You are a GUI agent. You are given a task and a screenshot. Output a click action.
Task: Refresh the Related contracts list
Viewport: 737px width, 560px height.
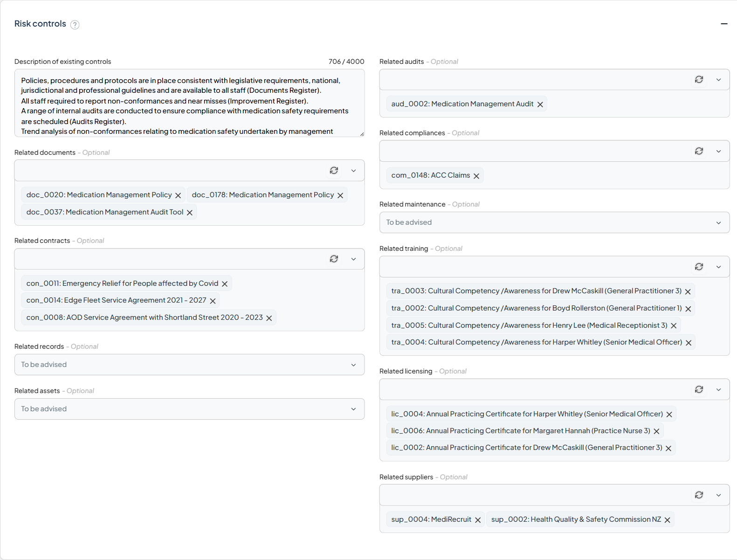pyautogui.click(x=334, y=259)
